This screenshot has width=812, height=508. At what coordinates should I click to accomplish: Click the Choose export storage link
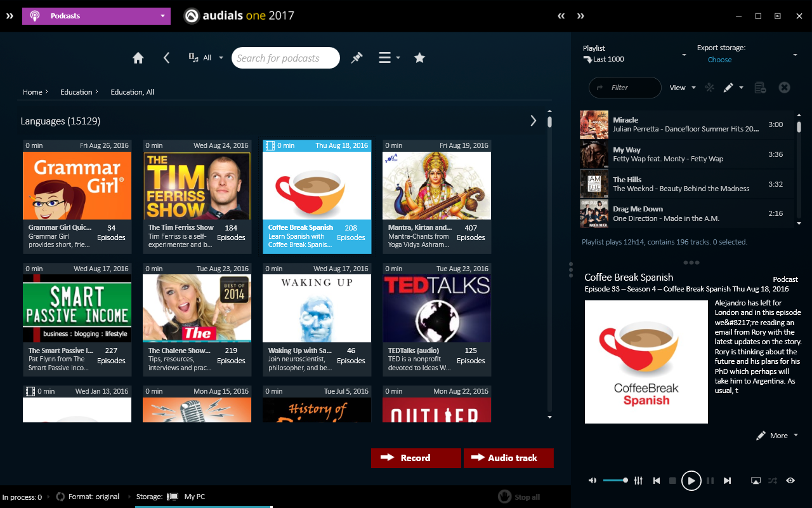coord(719,60)
